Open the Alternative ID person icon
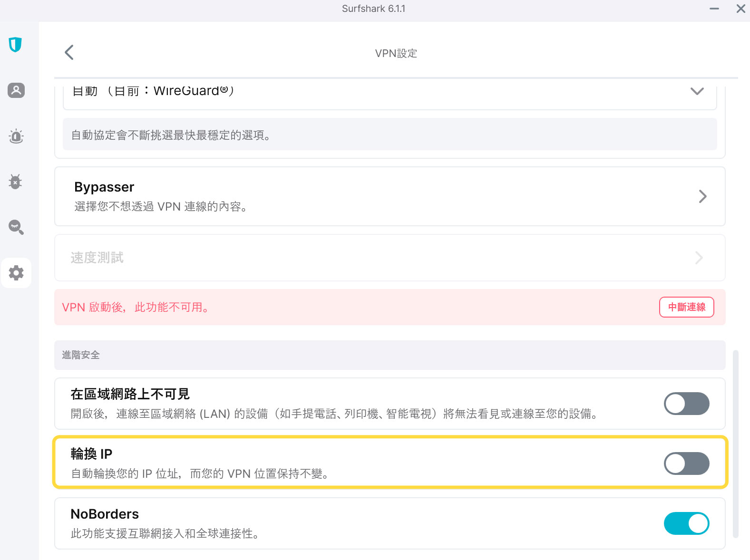Viewport: 750px width, 560px height. click(16, 90)
